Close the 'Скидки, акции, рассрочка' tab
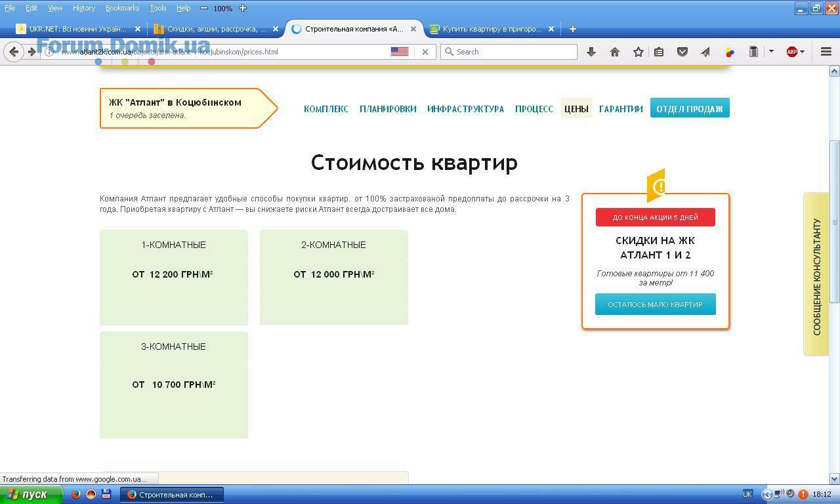Screen dimensions: 840x504 tap(276, 29)
